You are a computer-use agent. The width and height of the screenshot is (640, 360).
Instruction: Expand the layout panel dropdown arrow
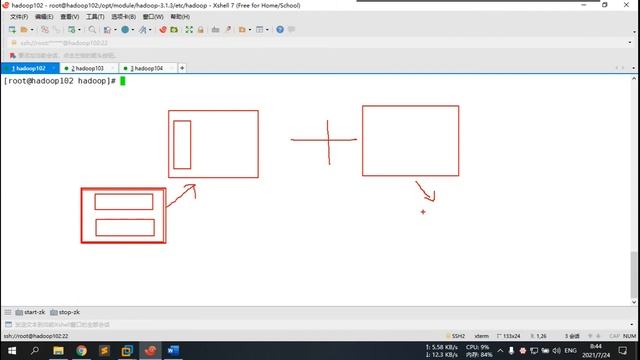click(x=267, y=30)
